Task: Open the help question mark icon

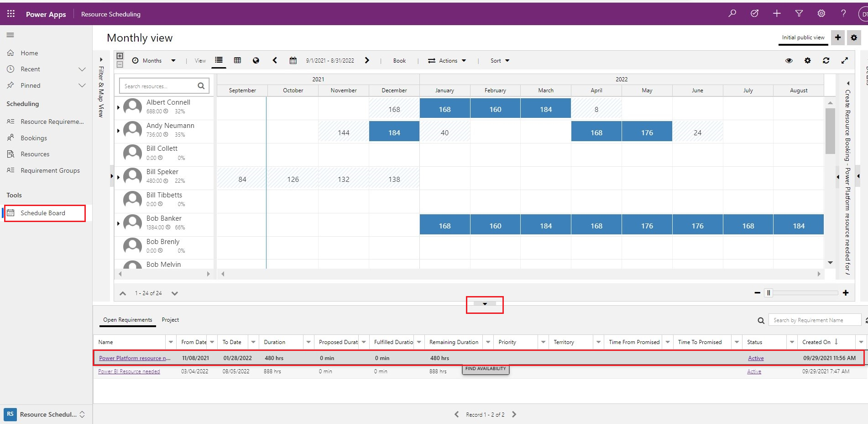Action: click(x=843, y=14)
